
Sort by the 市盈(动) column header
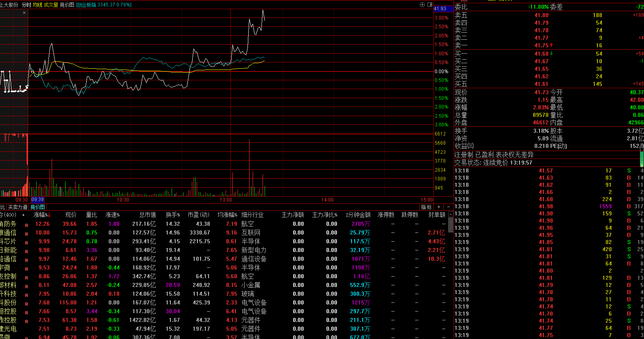(x=198, y=215)
